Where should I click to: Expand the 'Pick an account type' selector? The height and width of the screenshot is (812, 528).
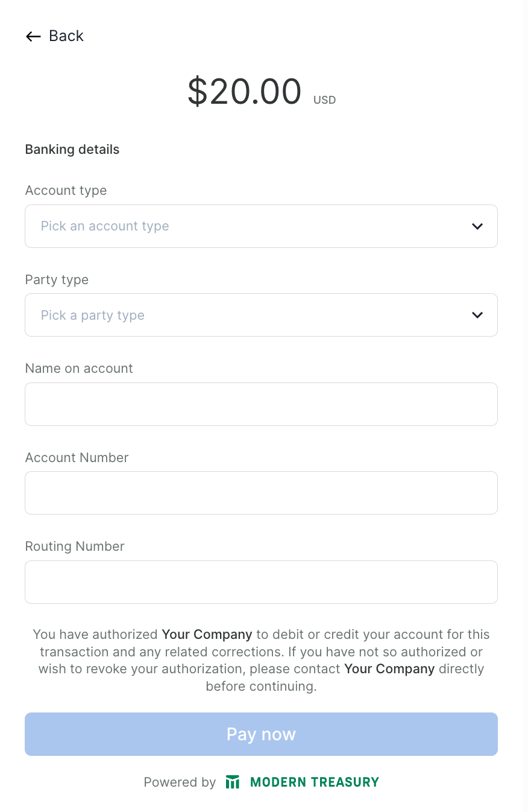(x=261, y=226)
